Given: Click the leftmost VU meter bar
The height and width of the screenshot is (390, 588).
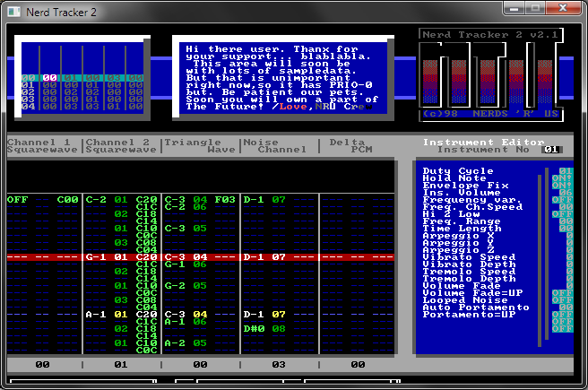Looking at the screenshot, I should pyautogui.click(x=429, y=82).
